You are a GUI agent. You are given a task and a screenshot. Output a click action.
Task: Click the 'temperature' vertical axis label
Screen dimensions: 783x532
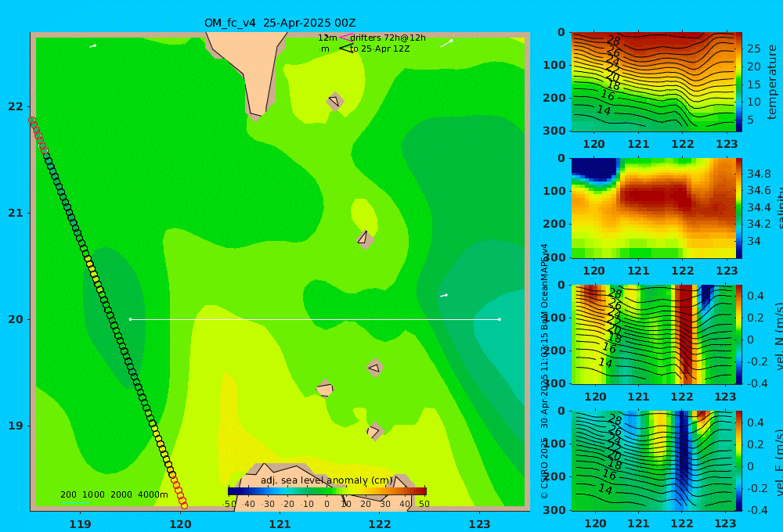pos(772,82)
